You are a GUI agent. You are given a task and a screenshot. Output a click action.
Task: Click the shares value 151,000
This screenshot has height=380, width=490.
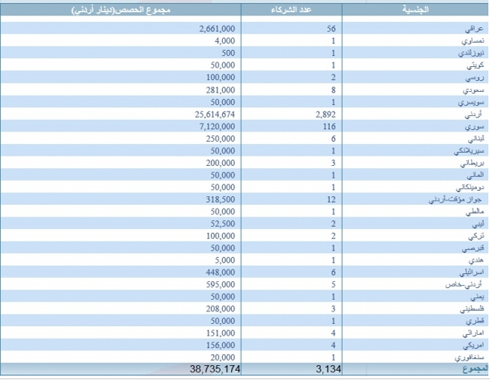(221, 333)
